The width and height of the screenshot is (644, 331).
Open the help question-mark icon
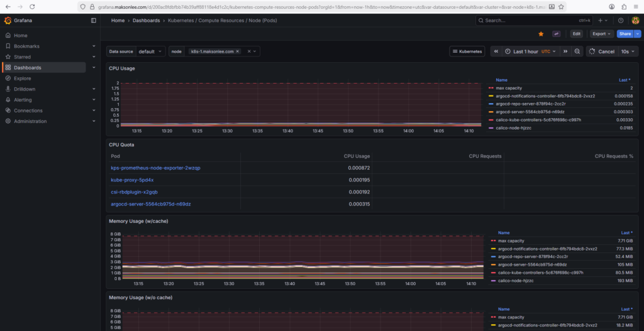tap(621, 20)
